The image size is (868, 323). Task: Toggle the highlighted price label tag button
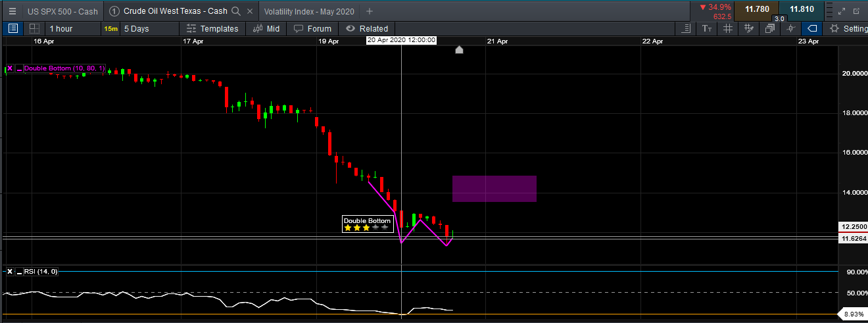tap(811, 28)
